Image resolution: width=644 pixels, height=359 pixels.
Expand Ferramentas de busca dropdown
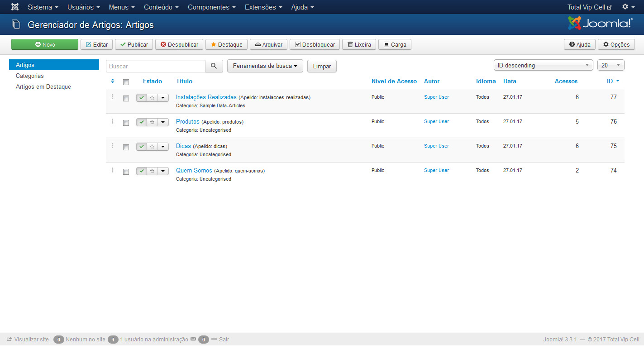coord(265,66)
